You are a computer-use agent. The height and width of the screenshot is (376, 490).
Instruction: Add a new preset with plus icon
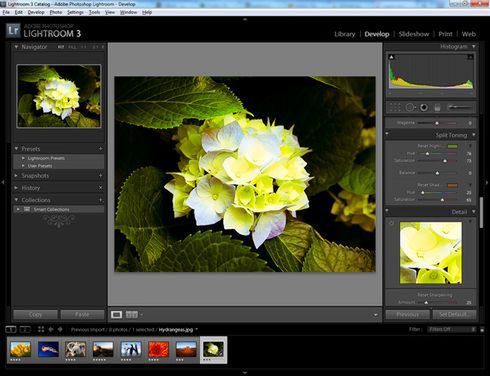click(x=101, y=148)
